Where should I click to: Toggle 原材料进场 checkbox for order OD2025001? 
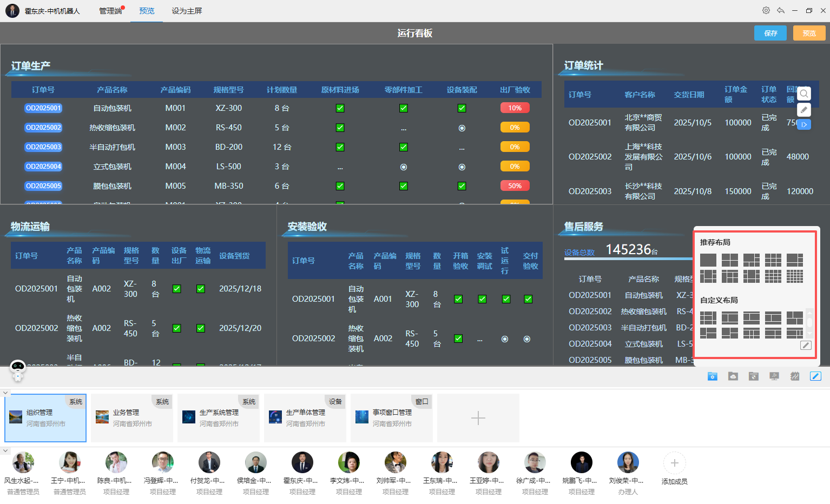pyautogui.click(x=340, y=108)
